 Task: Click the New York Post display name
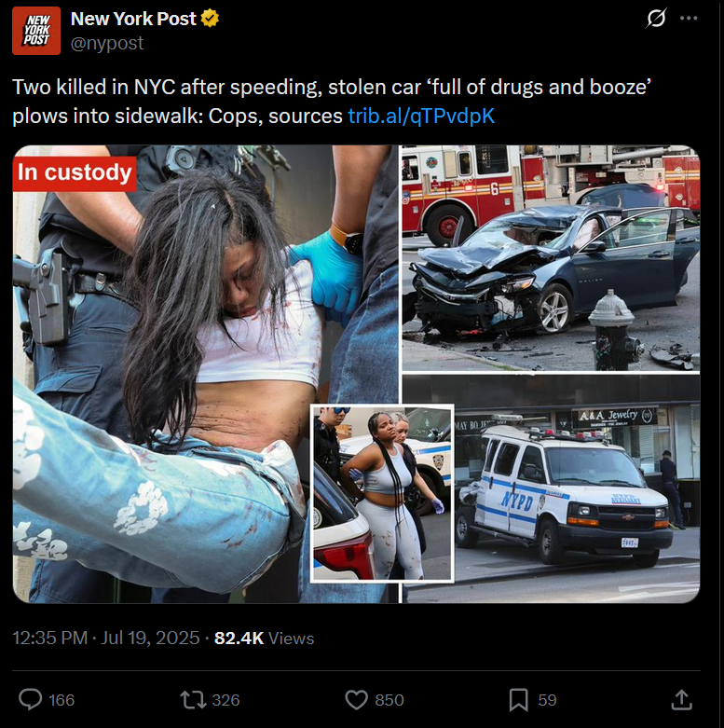pyautogui.click(x=133, y=19)
